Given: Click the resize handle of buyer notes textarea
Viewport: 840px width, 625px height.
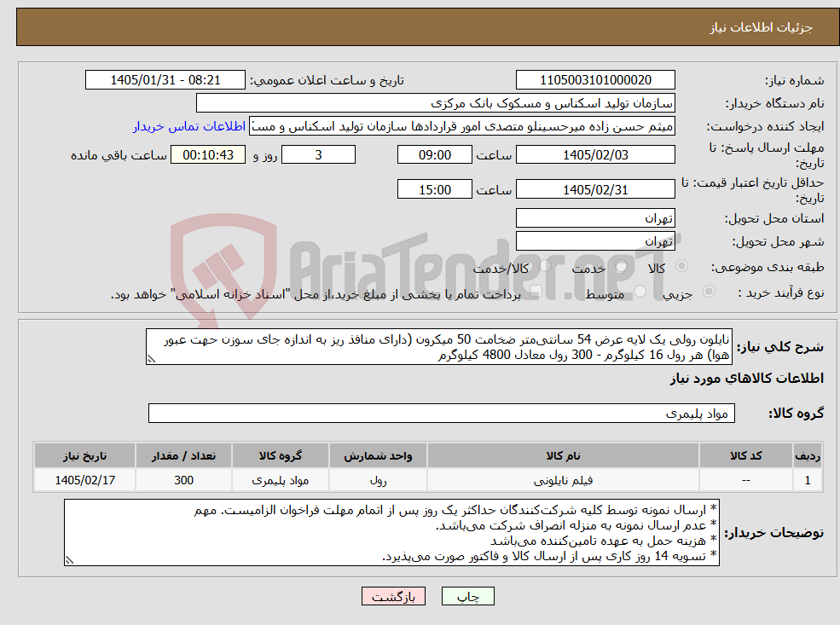Looking at the screenshot, I should click(x=69, y=560).
